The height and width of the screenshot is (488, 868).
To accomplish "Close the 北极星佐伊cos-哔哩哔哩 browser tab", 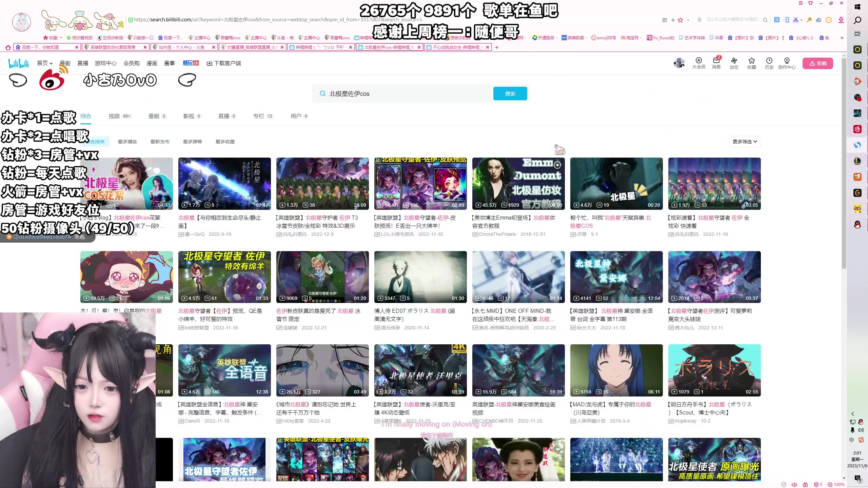I will pyautogui.click(x=419, y=47).
